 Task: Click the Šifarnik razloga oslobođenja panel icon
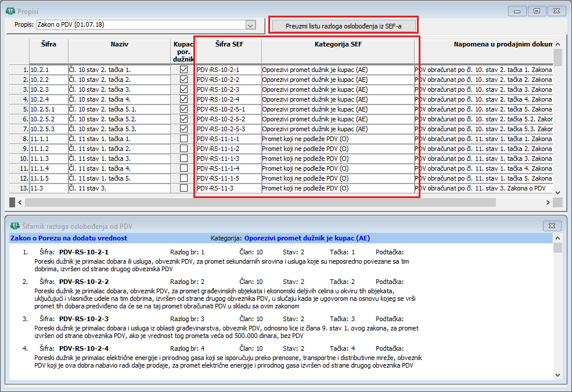pyautogui.click(x=12, y=226)
